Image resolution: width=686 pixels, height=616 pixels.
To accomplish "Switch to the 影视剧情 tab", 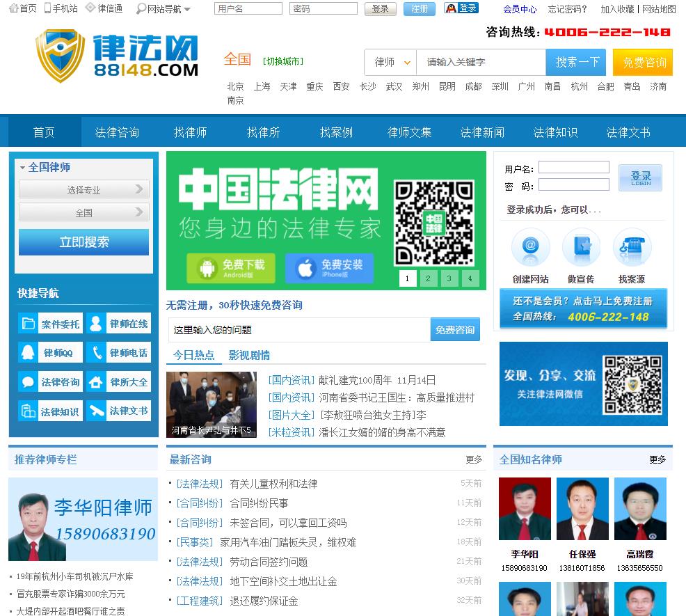I will (x=249, y=355).
